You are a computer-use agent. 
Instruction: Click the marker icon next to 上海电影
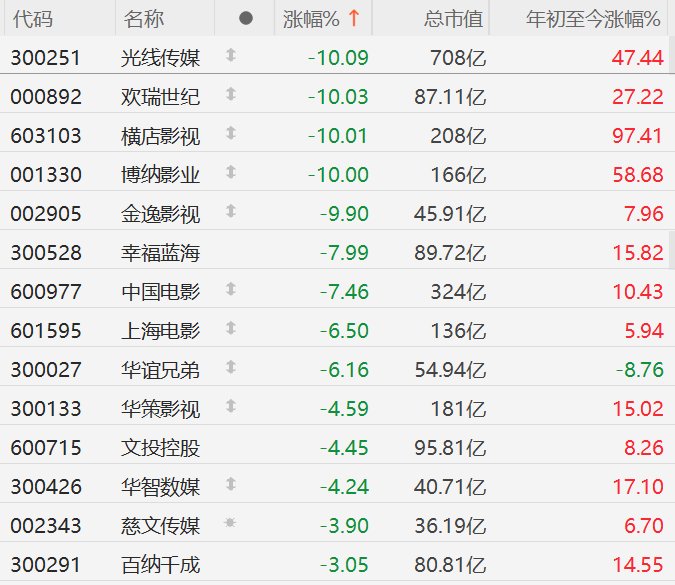pyautogui.click(x=231, y=328)
